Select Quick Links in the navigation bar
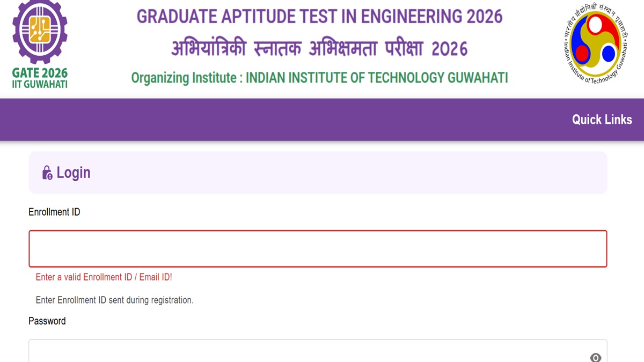Image resolution: width=644 pixels, height=362 pixels. coord(602,120)
